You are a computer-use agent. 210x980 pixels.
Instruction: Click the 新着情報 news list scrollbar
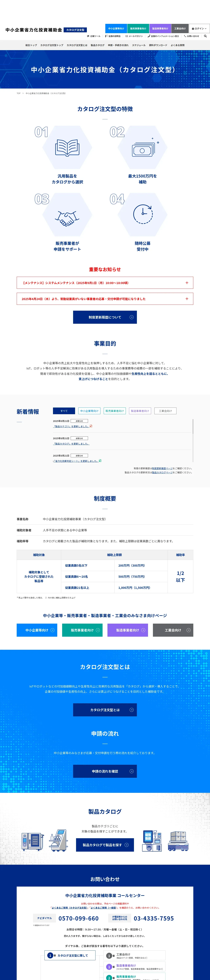(193, 426)
